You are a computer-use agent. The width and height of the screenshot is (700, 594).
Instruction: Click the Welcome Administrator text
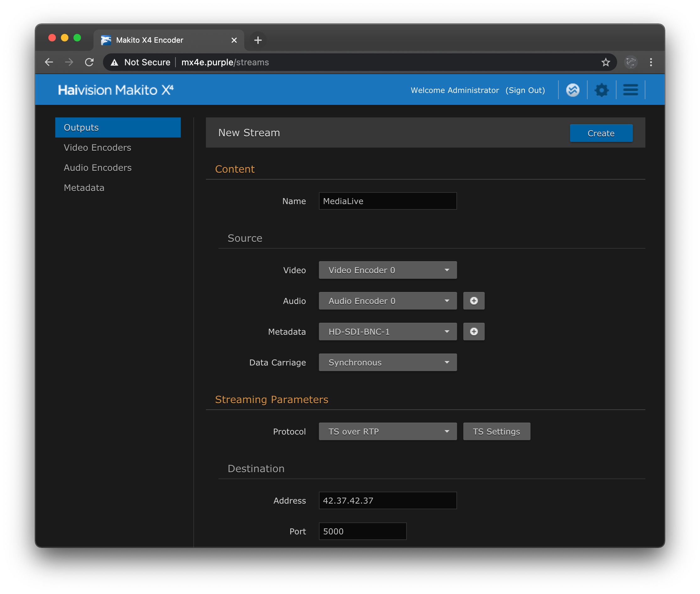tap(455, 90)
